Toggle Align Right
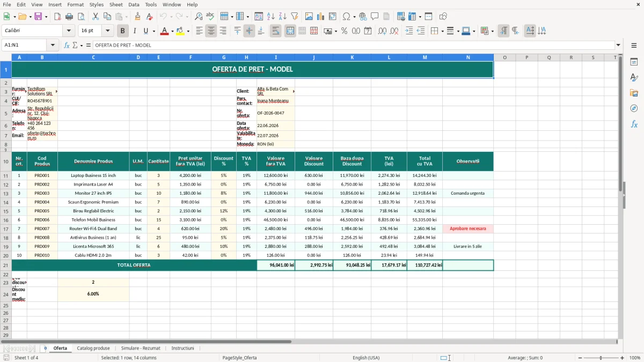 [223, 31]
